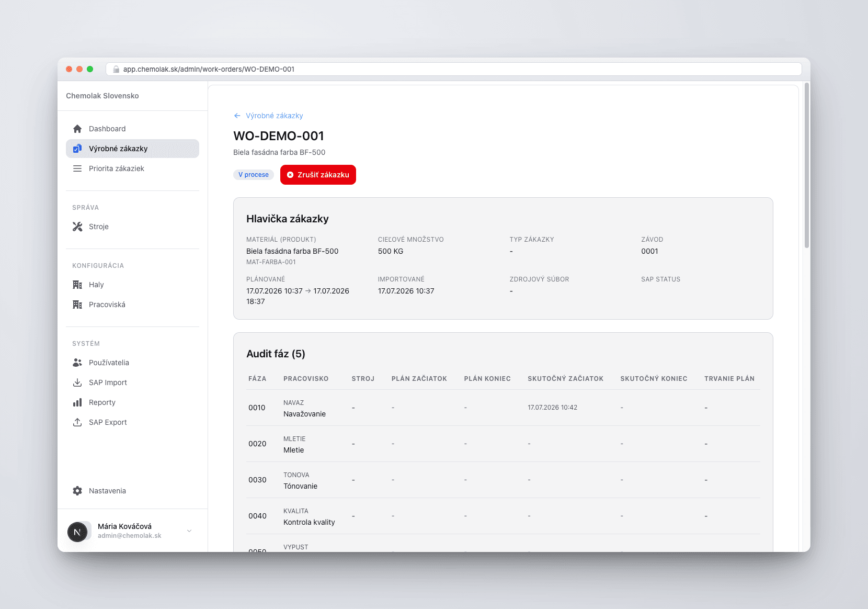The width and height of the screenshot is (868, 609).
Task: Click the page vertical scrollbar
Action: [x=807, y=165]
